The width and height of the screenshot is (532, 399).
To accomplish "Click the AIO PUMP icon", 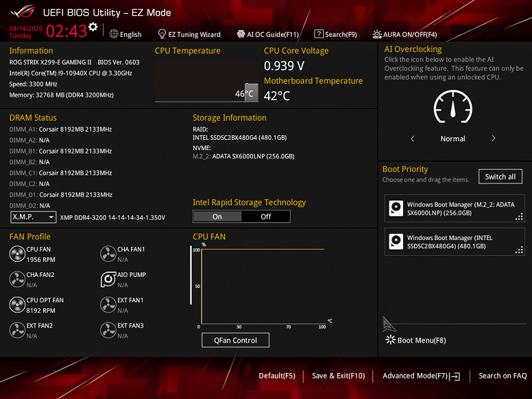I will [108, 279].
